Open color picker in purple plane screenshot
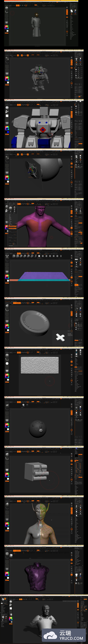 [x=7, y=277]
